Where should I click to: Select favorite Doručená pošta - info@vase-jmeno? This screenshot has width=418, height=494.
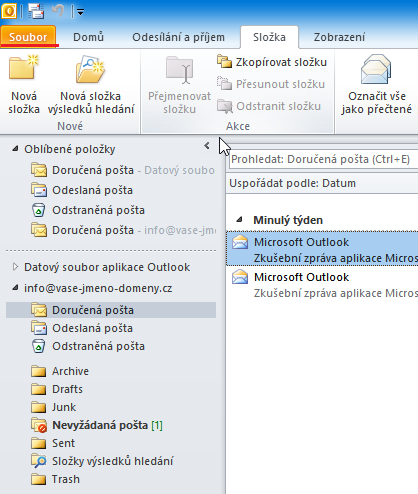pyautogui.click(x=123, y=230)
